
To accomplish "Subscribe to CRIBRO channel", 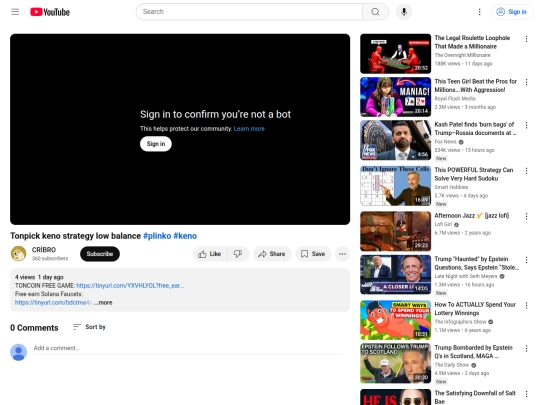I will click(x=100, y=254).
